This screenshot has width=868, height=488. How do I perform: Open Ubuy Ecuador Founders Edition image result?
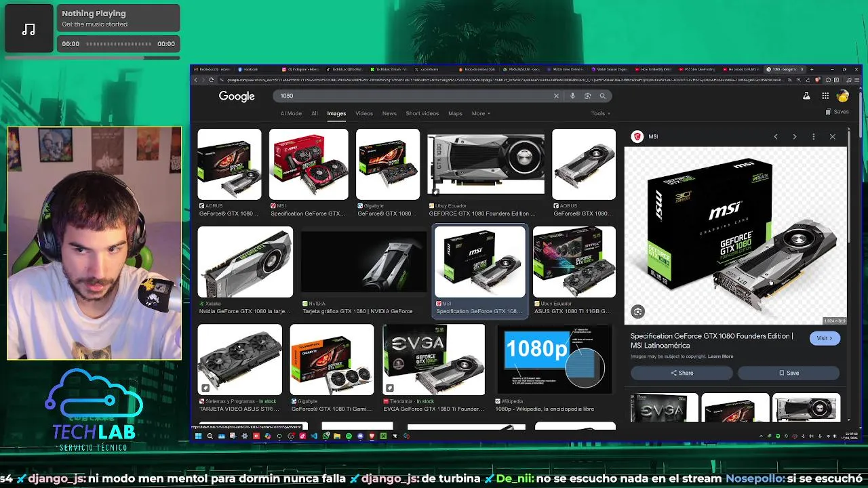[486, 164]
